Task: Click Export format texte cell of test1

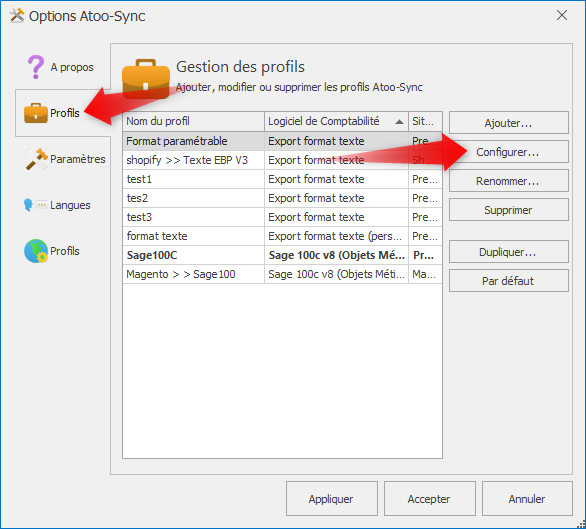Action: coord(336,179)
